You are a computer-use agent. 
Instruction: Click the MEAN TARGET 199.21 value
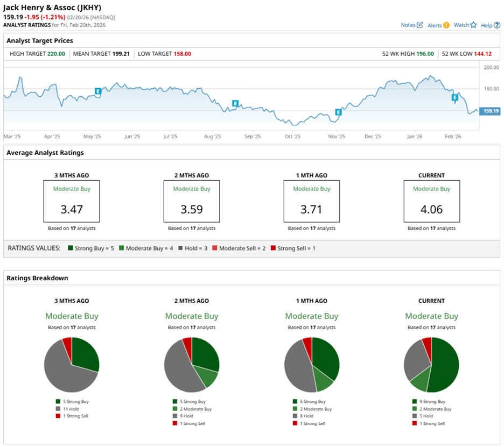pos(121,54)
